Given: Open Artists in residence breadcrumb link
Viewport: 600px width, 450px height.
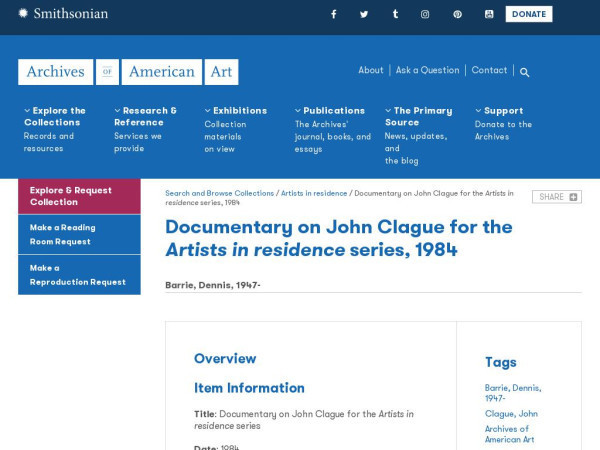Looking at the screenshot, I should 314,193.
